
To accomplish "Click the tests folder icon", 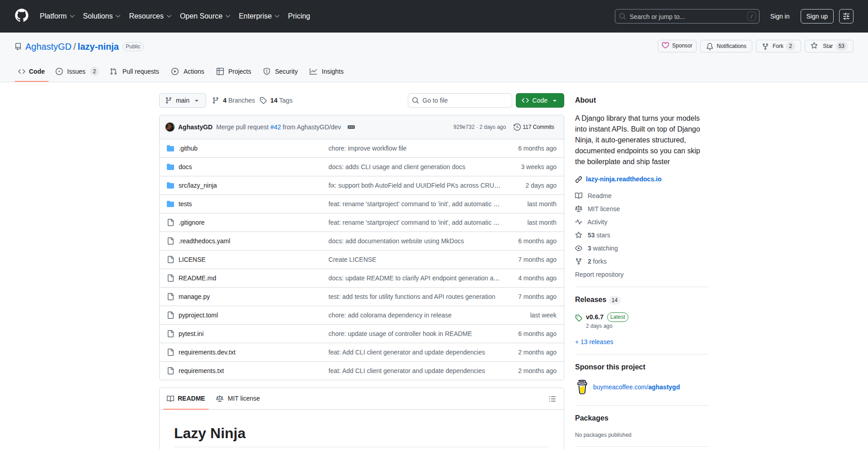I will click(170, 204).
